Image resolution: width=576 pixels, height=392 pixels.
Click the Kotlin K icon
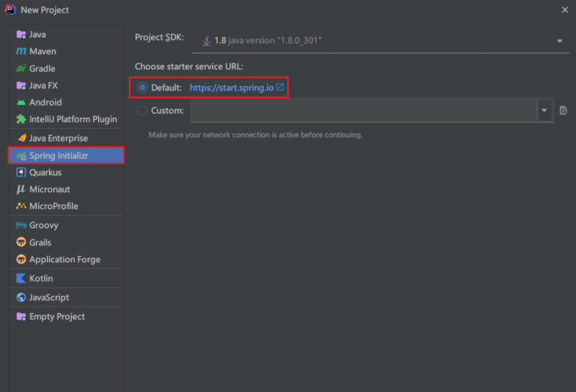(21, 278)
